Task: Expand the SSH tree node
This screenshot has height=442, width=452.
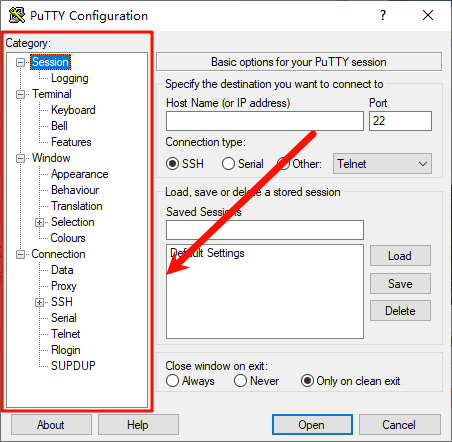Action: (39, 302)
